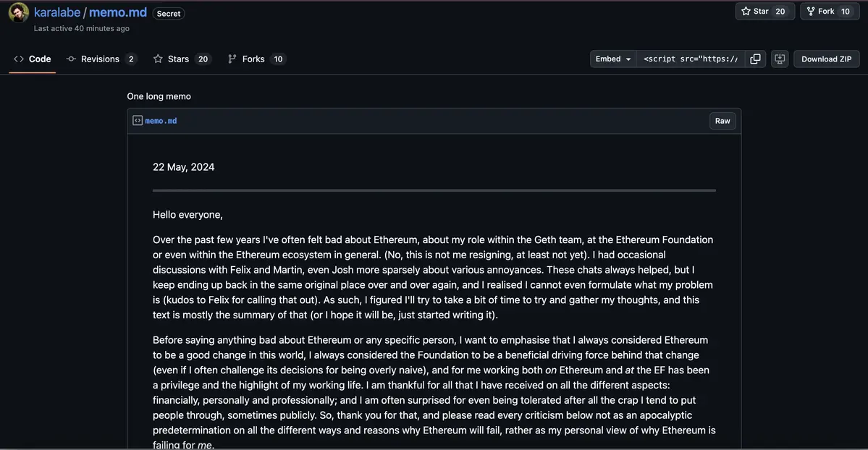Click the copy embed script icon
Image resolution: width=868 pixels, height=450 pixels.
pos(755,59)
